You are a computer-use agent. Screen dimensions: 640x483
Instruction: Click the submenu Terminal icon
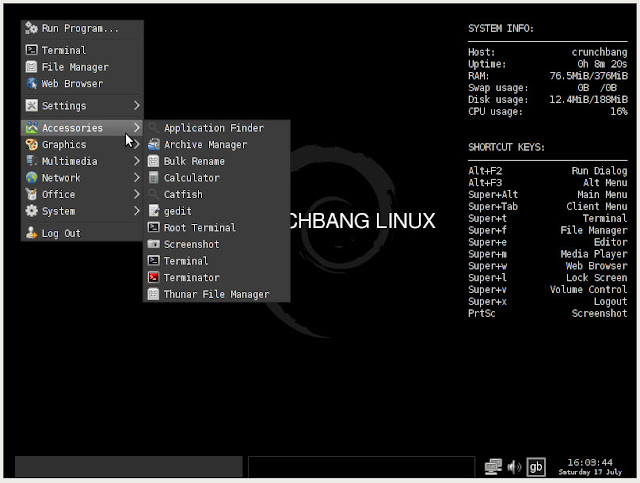(153, 260)
